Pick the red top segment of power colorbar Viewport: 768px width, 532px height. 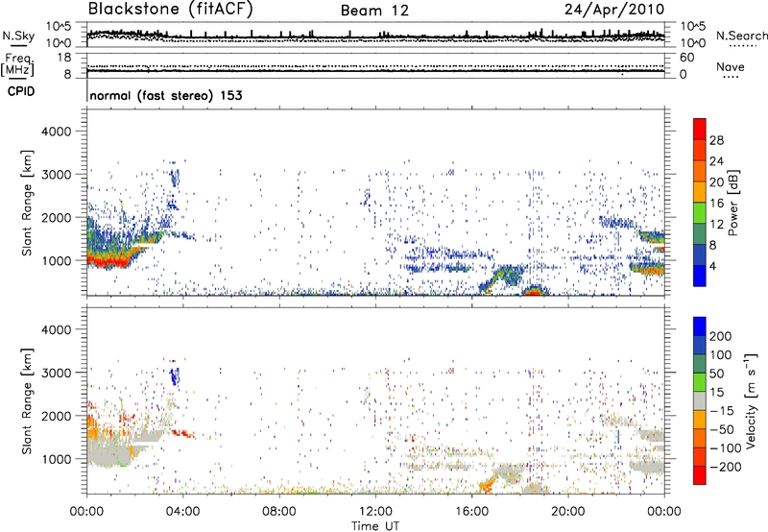click(x=700, y=129)
